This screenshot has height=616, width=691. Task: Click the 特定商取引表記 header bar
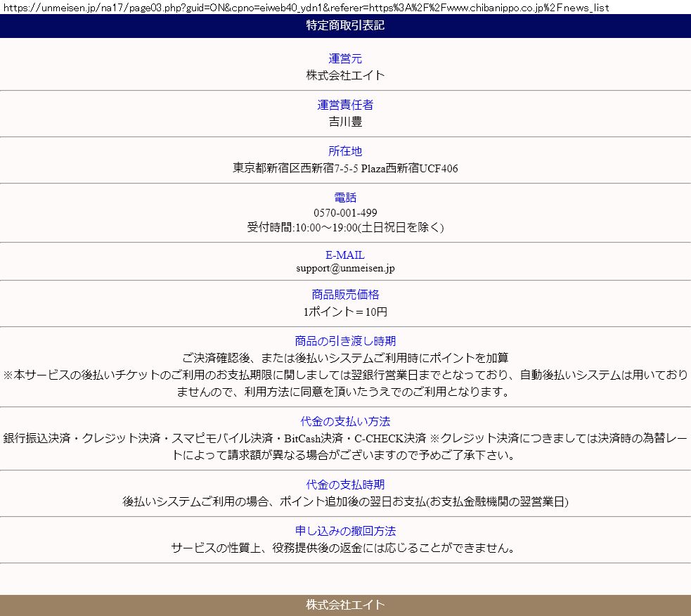(x=345, y=26)
